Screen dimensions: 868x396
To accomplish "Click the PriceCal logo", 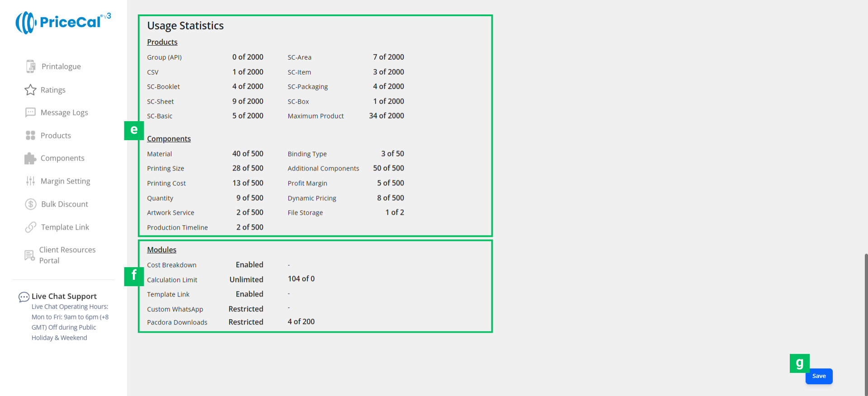I will click(63, 22).
